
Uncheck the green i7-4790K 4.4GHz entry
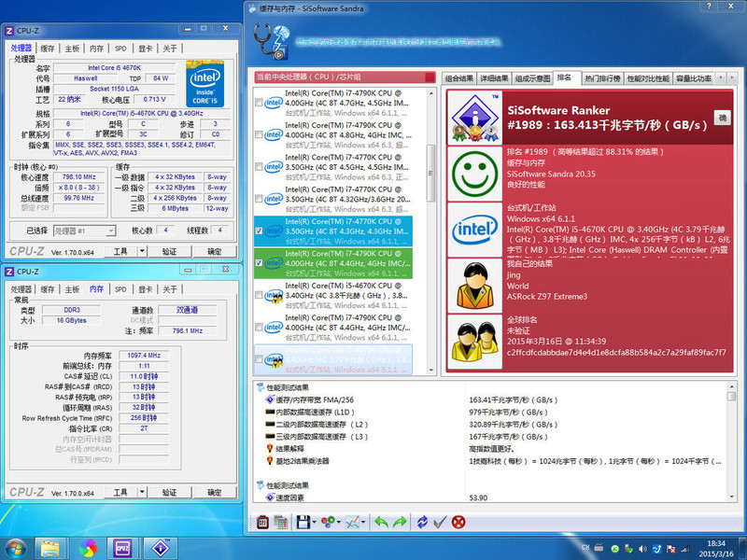(x=259, y=263)
